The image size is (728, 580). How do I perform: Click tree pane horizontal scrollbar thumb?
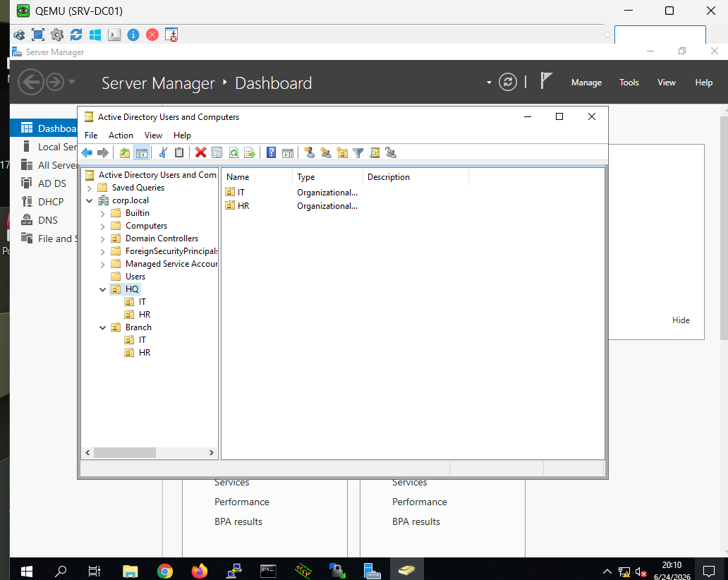tap(125, 452)
